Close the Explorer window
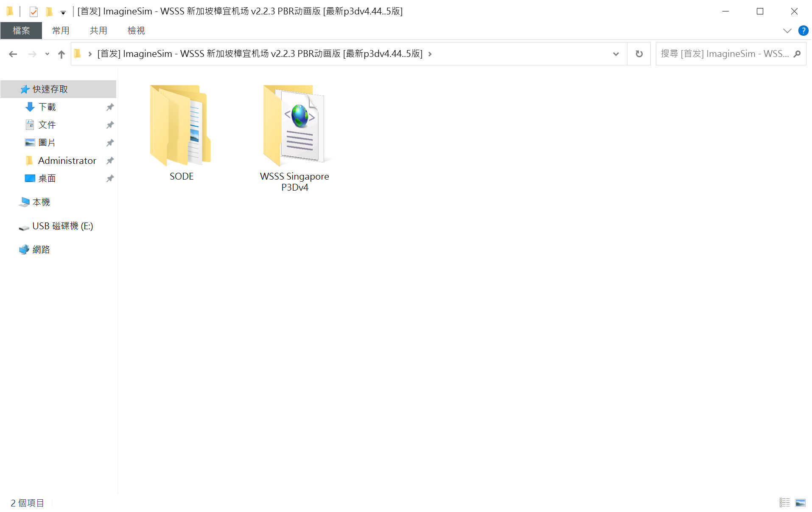The image size is (812, 512). tap(794, 11)
